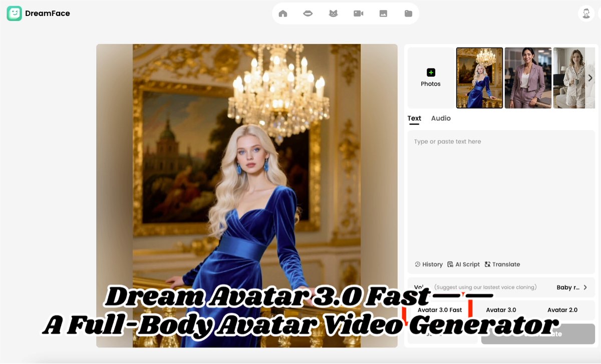Enable Avatar 2.0 mode

click(562, 310)
